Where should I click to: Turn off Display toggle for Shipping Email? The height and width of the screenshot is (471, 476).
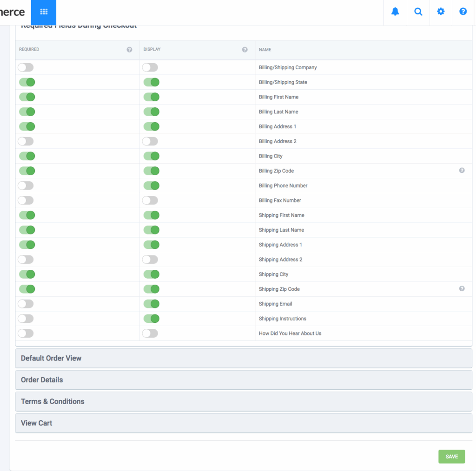[151, 304]
